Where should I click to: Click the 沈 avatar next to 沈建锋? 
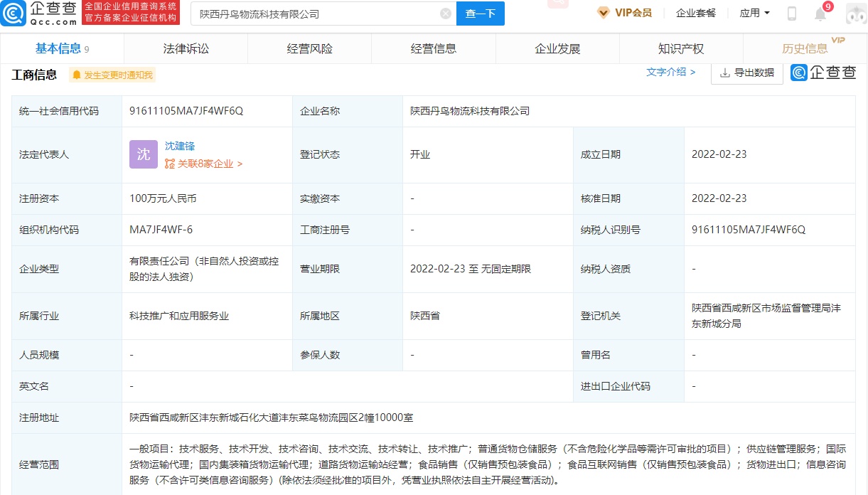143,154
